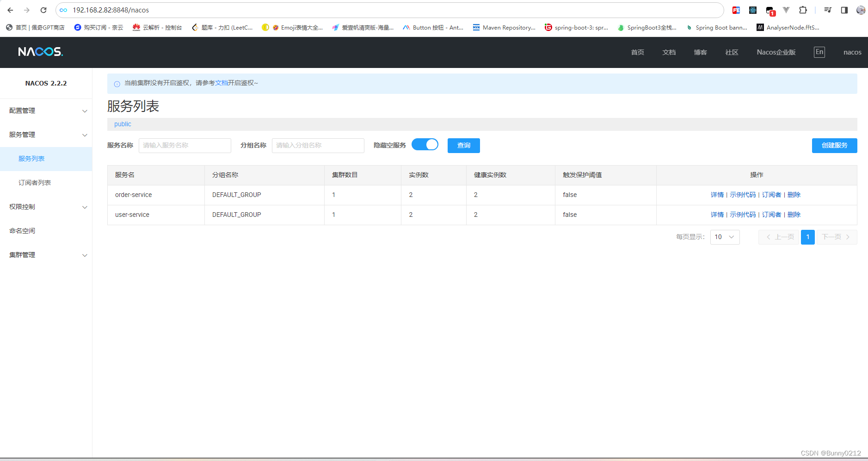Viewport: 868px width, 461px height.
Task: Open the AnalyserNode.fftSize bookmark
Action: tap(788, 28)
